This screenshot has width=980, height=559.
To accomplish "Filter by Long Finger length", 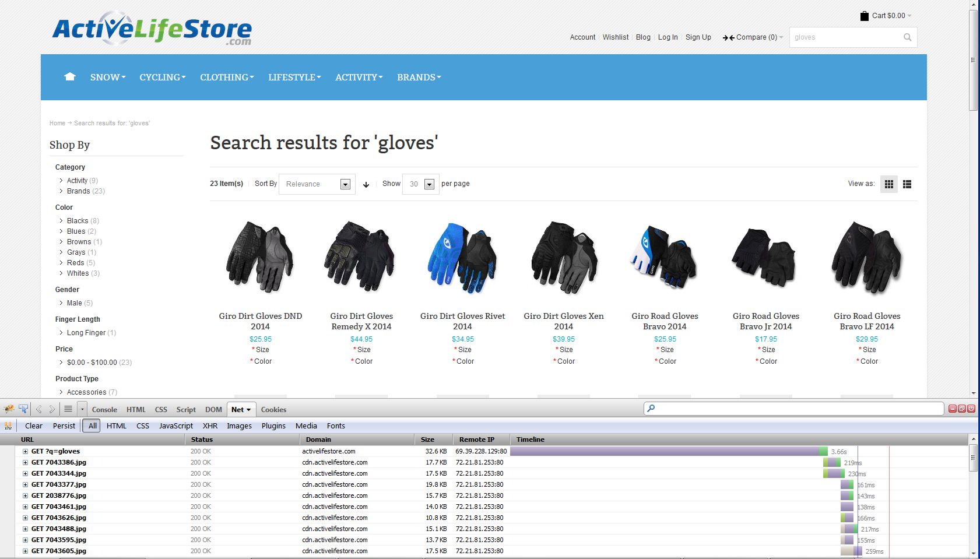I will [86, 333].
